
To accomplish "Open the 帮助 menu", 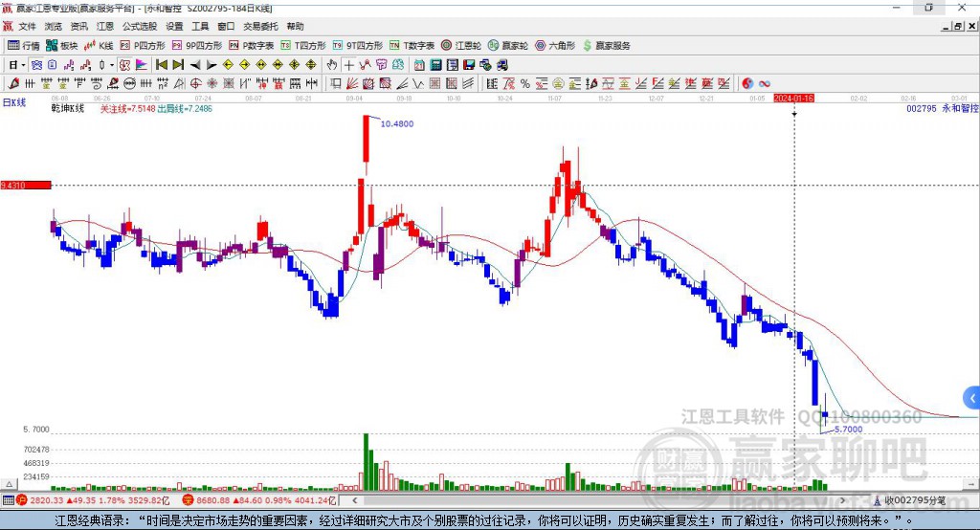I will 295,26.
